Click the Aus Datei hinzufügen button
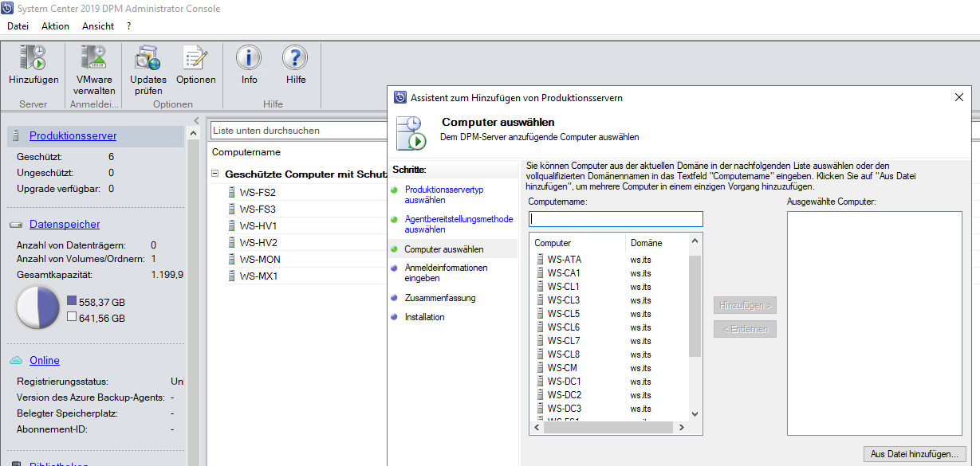The image size is (980, 466). pos(915,454)
